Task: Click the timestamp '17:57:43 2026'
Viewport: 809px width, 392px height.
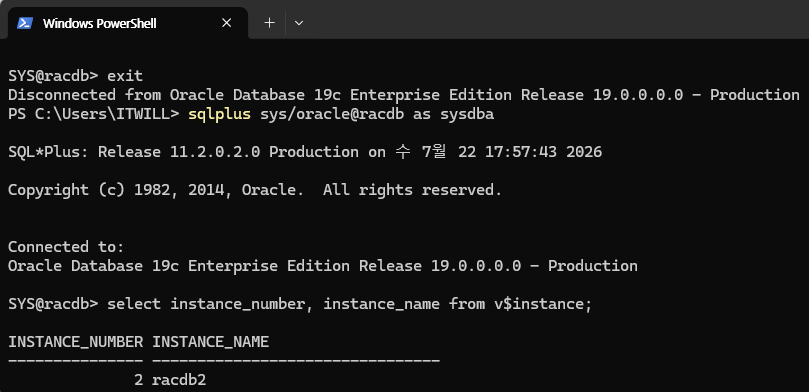Action: tap(544, 152)
